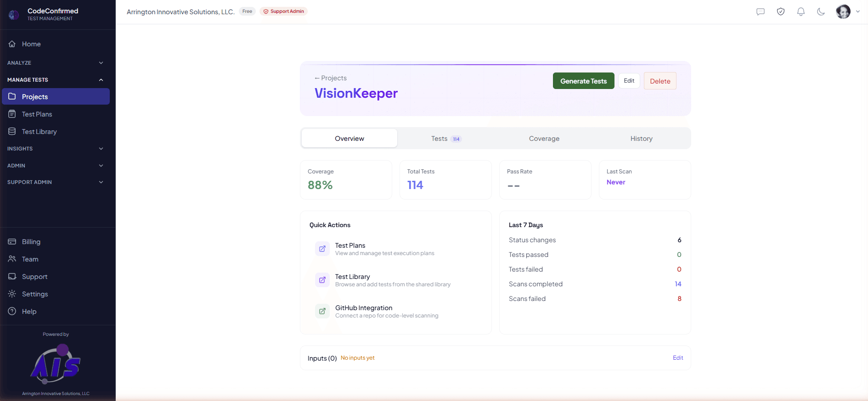Select the Overview tab
868x401 pixels.
[x=349, y=139]
